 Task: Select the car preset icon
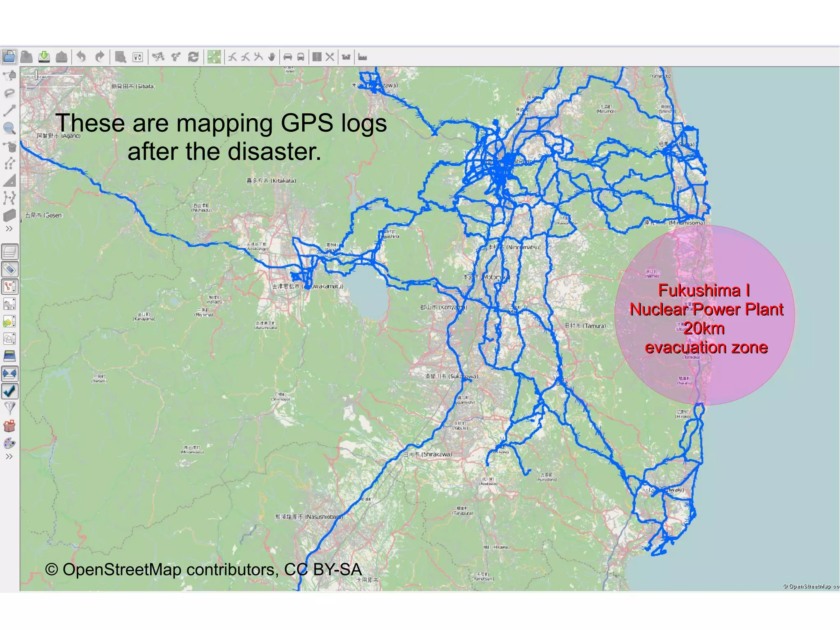click(288, 57)
